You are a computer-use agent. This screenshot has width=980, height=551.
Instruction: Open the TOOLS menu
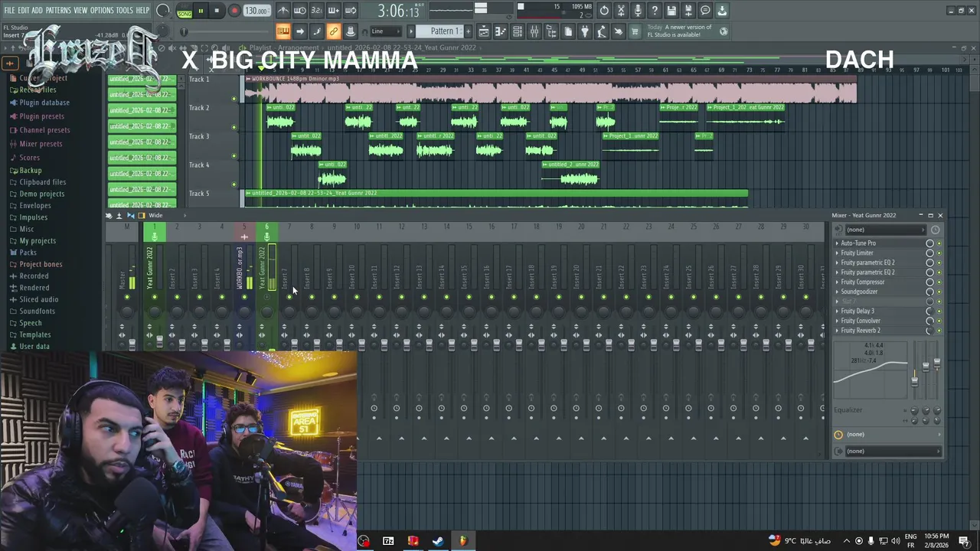[124, 10]
